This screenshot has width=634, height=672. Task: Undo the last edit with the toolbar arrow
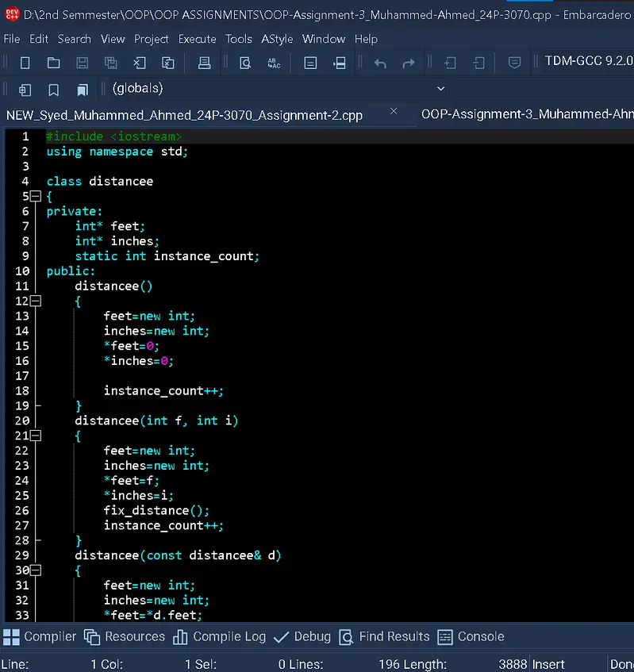coord(380,63)
